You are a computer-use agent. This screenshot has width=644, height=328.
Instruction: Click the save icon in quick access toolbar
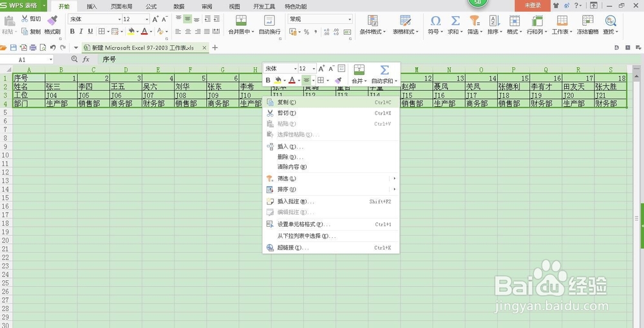click(x=14, y=48)
